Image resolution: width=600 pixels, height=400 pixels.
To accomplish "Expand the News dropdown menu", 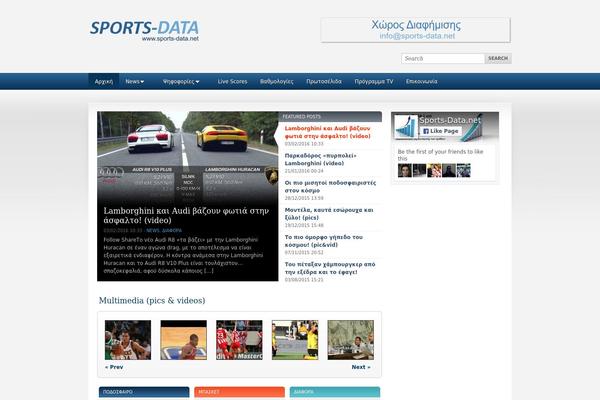I will (135, 82).
